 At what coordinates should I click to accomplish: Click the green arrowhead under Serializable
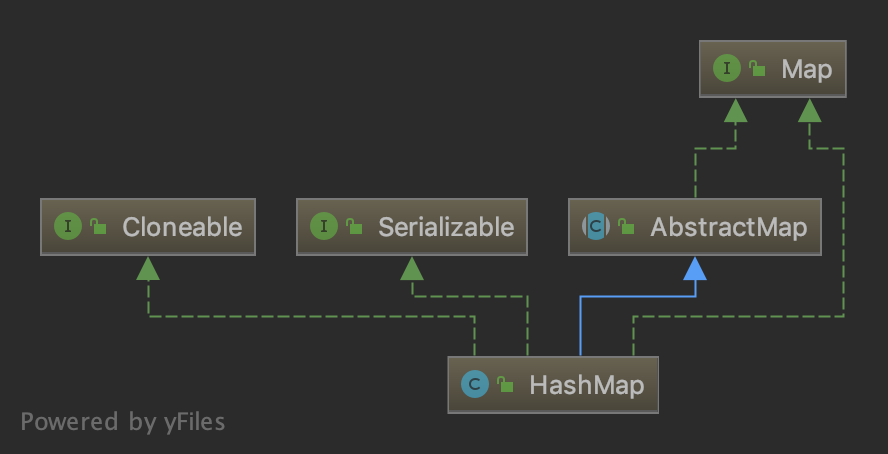[x=412, y=267]
